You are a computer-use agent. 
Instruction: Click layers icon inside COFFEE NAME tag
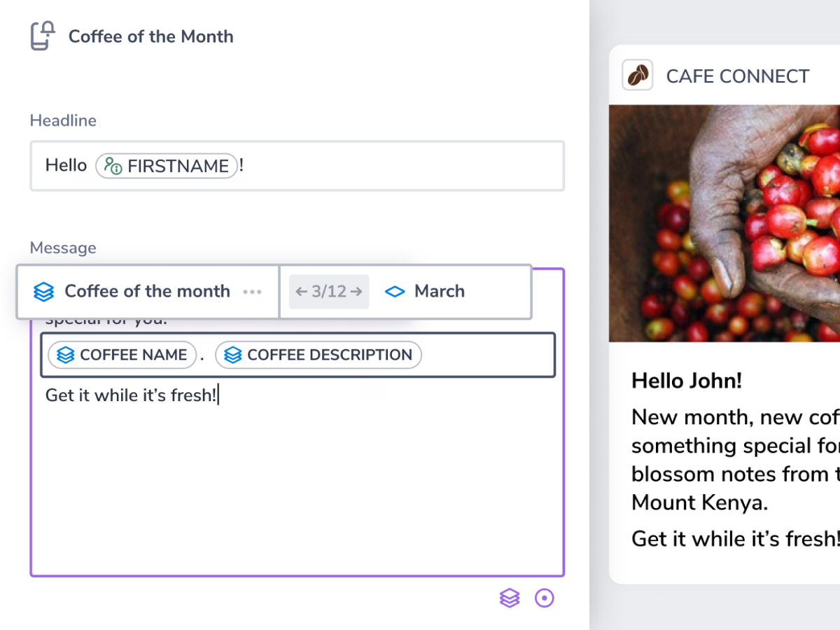pos(66,356)
